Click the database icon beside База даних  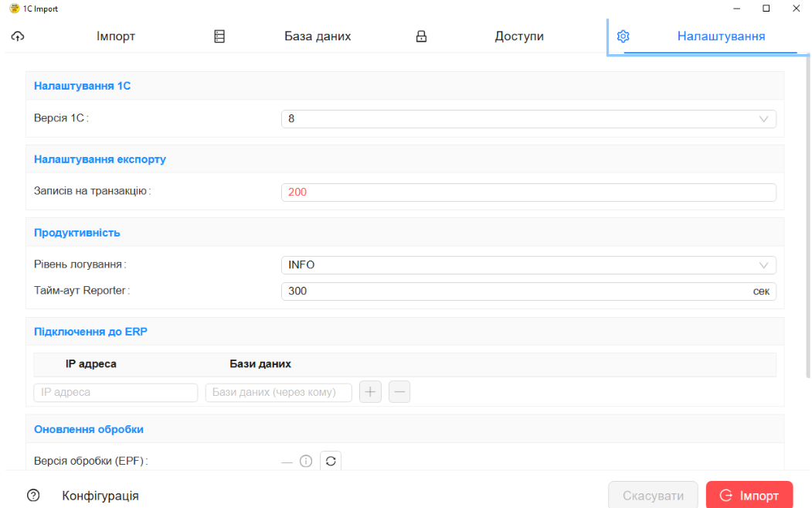pyautogui.click(x=219, y=36)
